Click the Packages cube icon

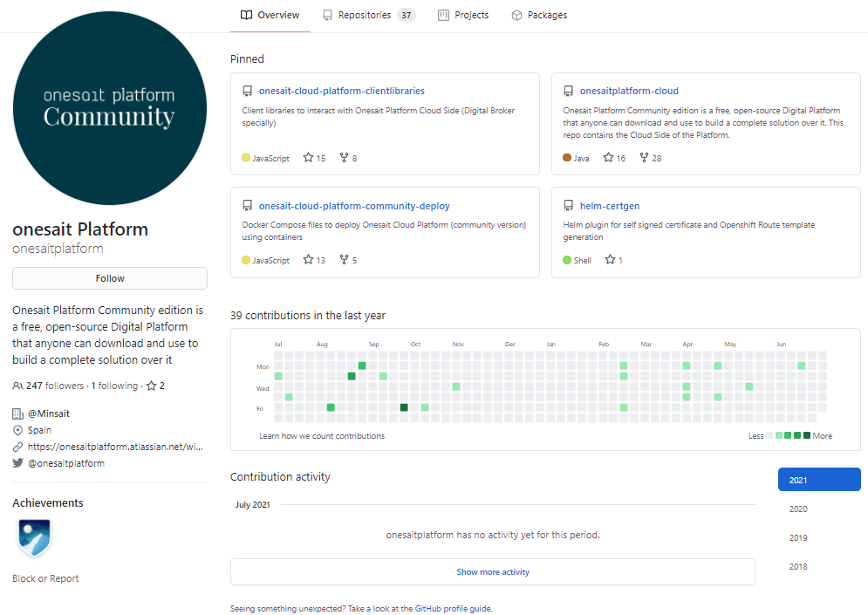point(516,15)
